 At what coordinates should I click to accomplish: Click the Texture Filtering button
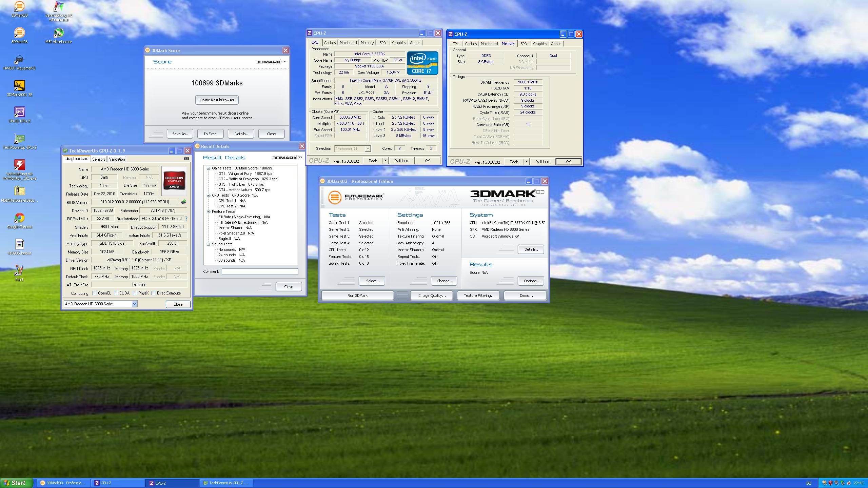coord(479,296)
